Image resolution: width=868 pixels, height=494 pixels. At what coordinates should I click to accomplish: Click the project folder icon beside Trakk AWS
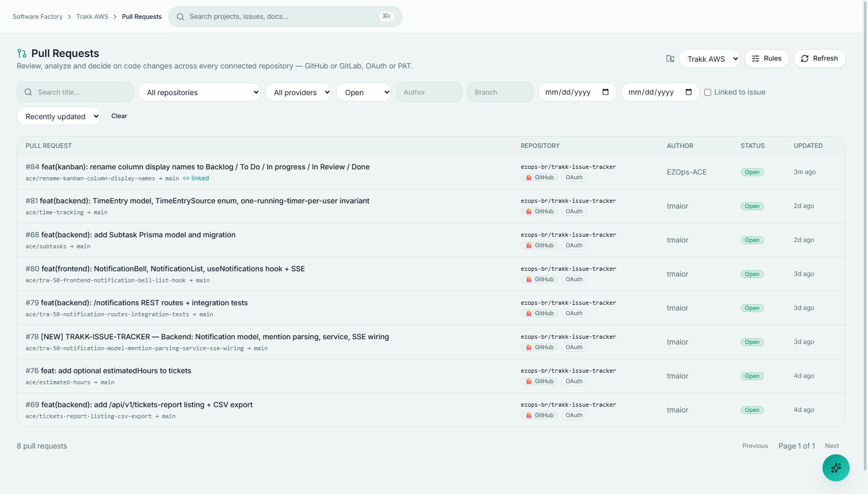click(x=670, y=59)
